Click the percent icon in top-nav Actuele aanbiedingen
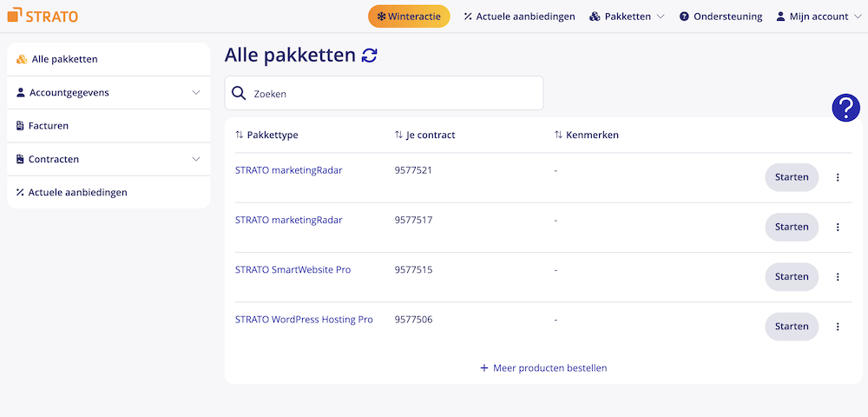Image resolution: width=868 pixels, height=417 pixels. [x=468, y=17]
